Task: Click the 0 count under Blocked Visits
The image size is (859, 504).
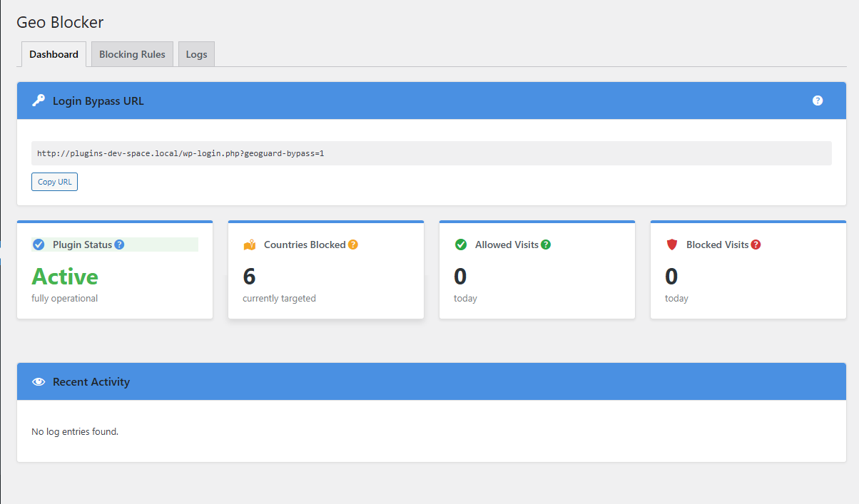Action: (671, 277)
